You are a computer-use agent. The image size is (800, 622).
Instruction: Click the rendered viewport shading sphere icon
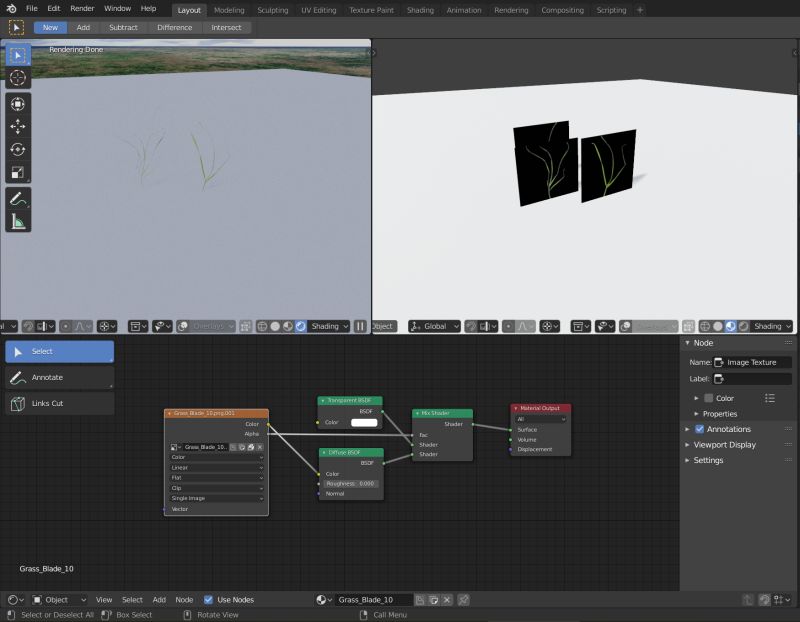(300, 325)
